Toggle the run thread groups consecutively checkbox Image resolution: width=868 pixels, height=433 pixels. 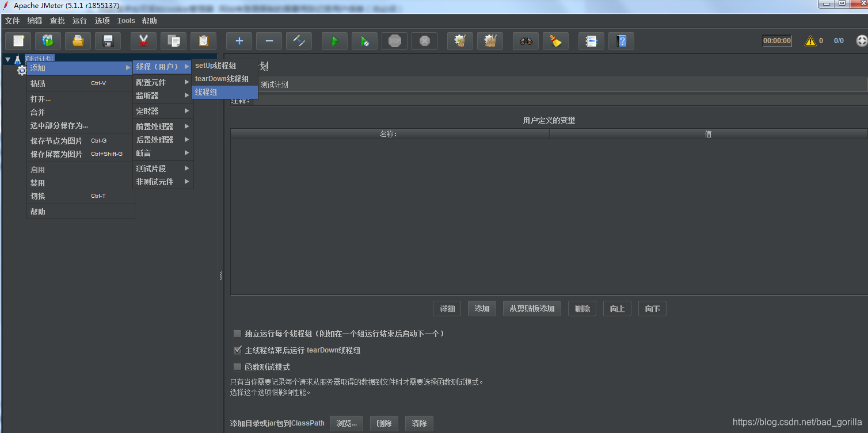click(237, 334)
